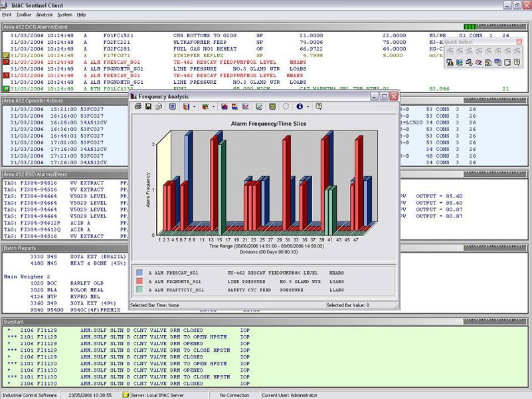This screenshot has height=399, width=532.
Task: Click the red eye search icon in Quick Select
Action: click(478, 63)
